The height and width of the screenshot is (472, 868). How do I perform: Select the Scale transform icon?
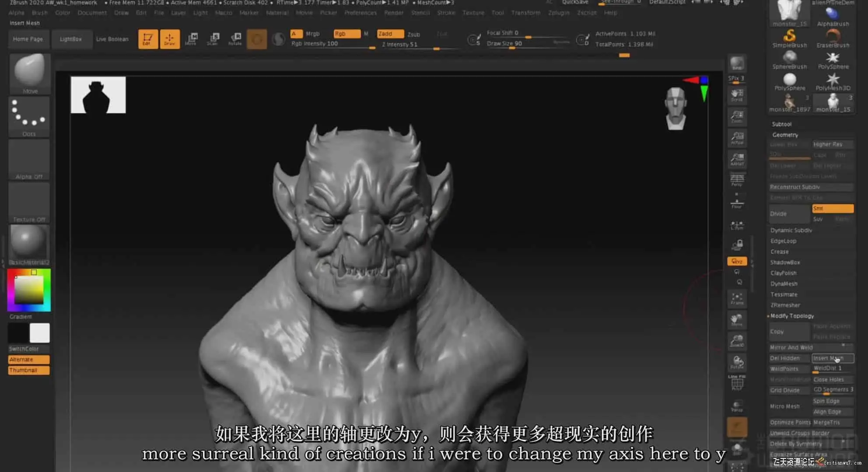[x=213, y=39]
